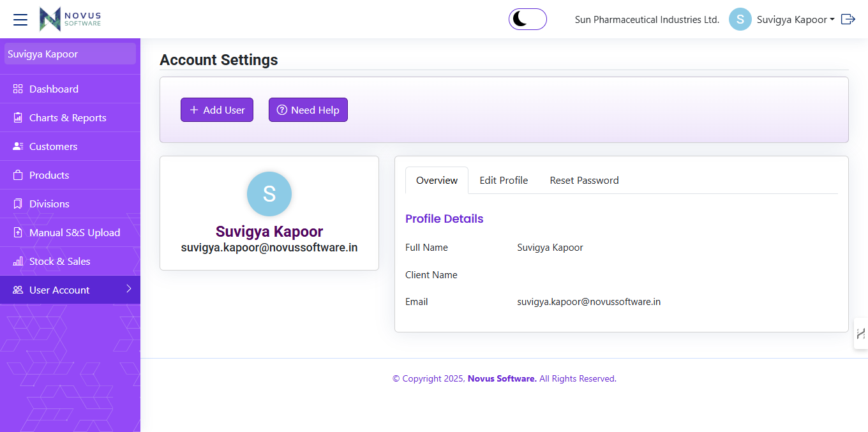Select Divisions in sidebar
Viewport: 868px width, 432px height.
pyautogui.click(x=70, y=204)
